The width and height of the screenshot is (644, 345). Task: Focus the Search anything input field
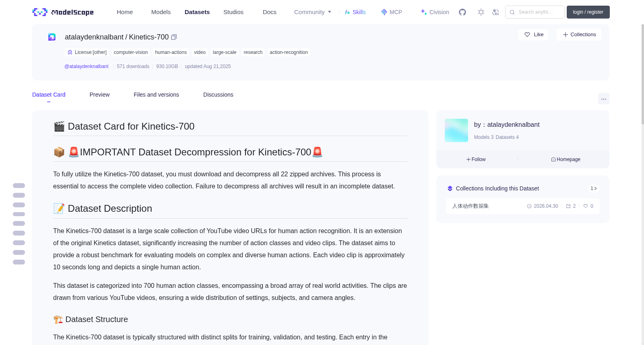tap(535, 12)
